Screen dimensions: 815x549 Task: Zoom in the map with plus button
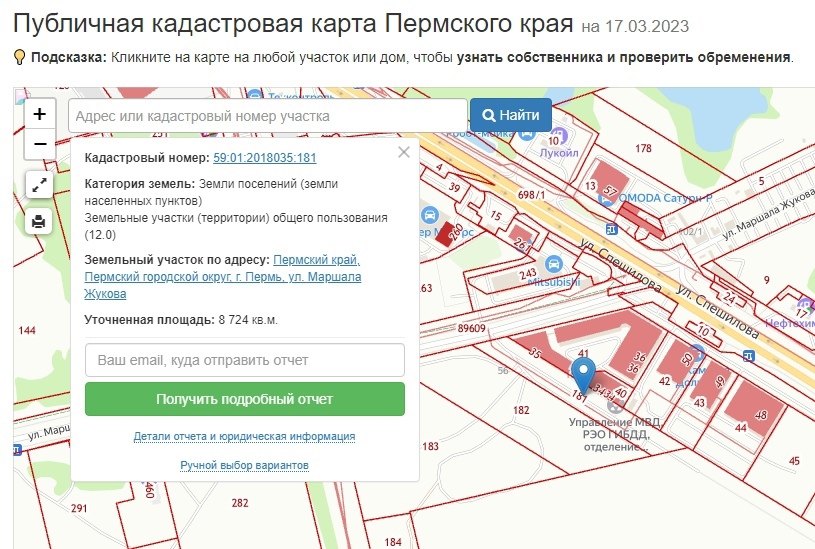(x=40, y=113)
